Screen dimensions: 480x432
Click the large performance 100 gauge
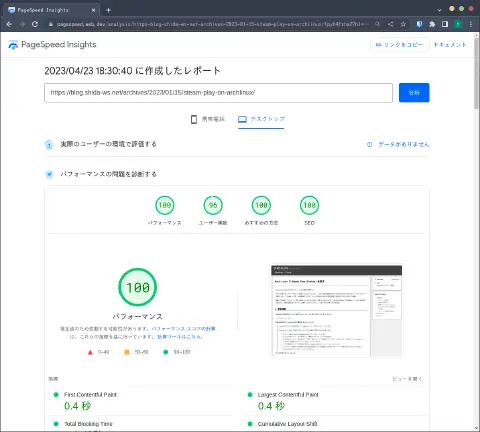[x=138, y=287]
